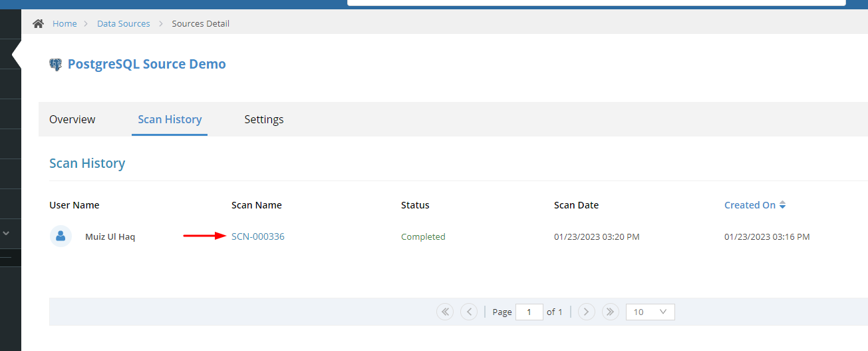Open scan SCN-000336 link
Viewport: 868px width, 351px height.
[x=258, y=236]
